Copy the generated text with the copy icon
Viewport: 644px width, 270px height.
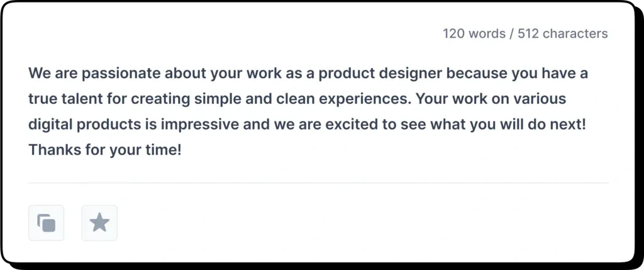(x=46, y=223)
